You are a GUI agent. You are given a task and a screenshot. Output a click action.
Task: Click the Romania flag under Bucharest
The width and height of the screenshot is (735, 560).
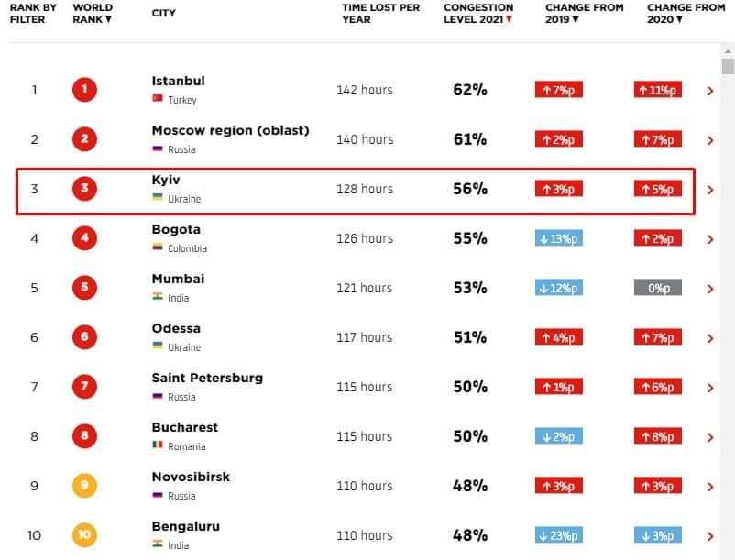[x=158, y=445]
